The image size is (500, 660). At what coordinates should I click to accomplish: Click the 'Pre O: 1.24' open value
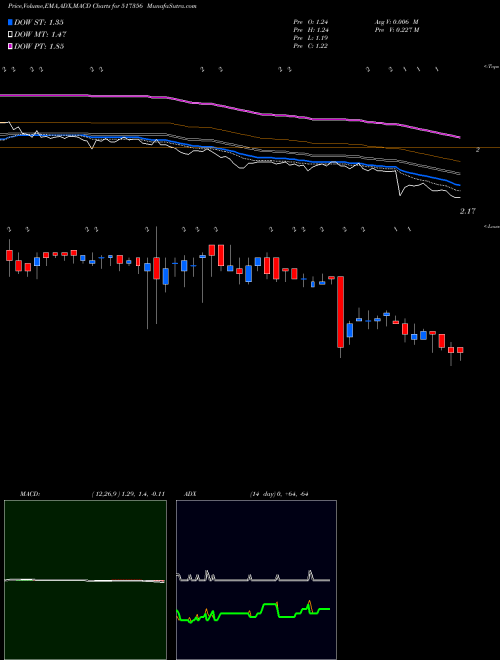point(311,21)
